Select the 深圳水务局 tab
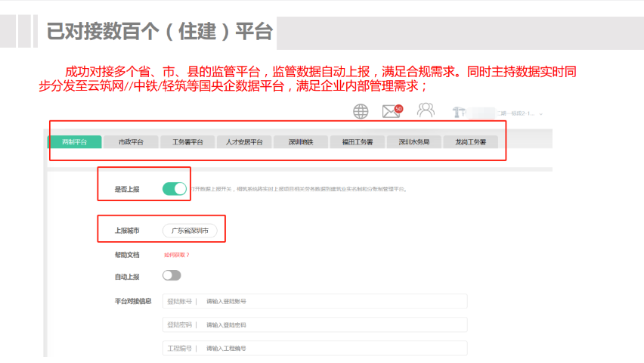644x363 pixels. click(x=413, y=142)
